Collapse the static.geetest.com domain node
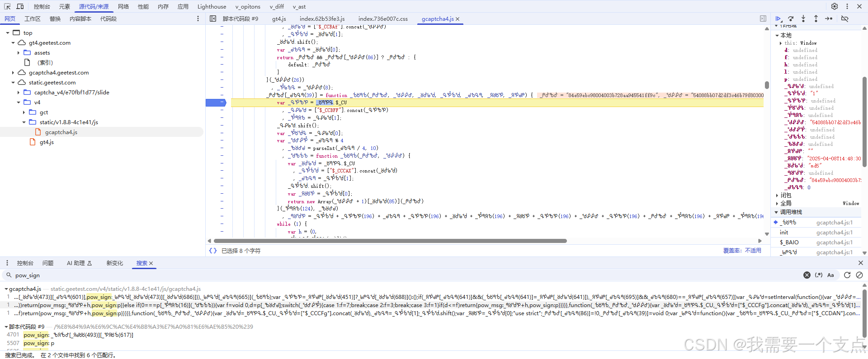Screen dimensions: 868x359 [x=13, y=83]
